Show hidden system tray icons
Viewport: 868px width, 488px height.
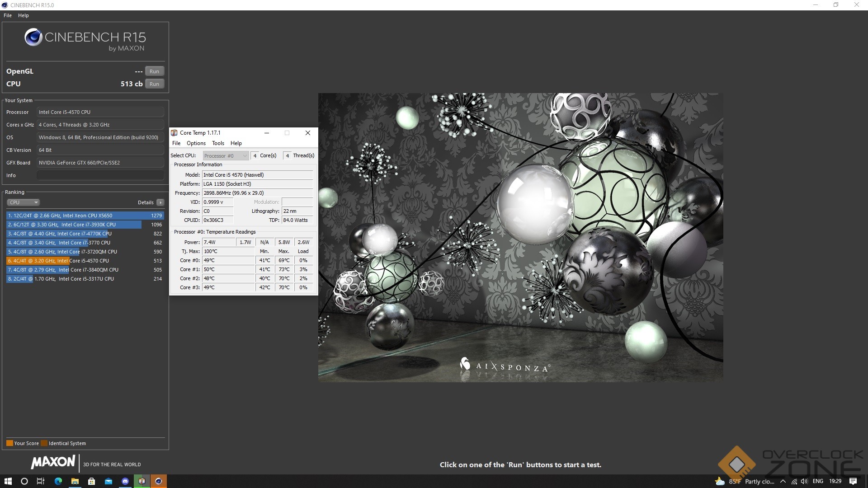pyautogui.click(x=783, y=481)
